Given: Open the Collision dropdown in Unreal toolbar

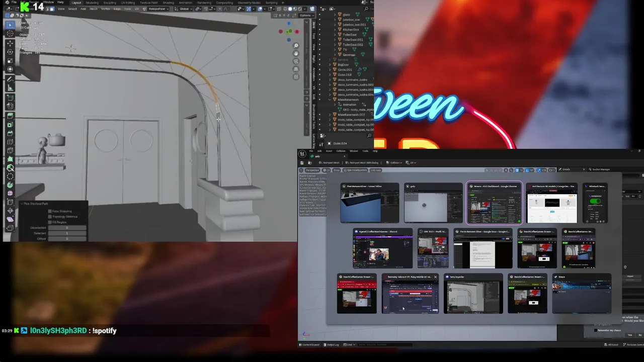Looking at the screenshot, I should tap(394, 163).
